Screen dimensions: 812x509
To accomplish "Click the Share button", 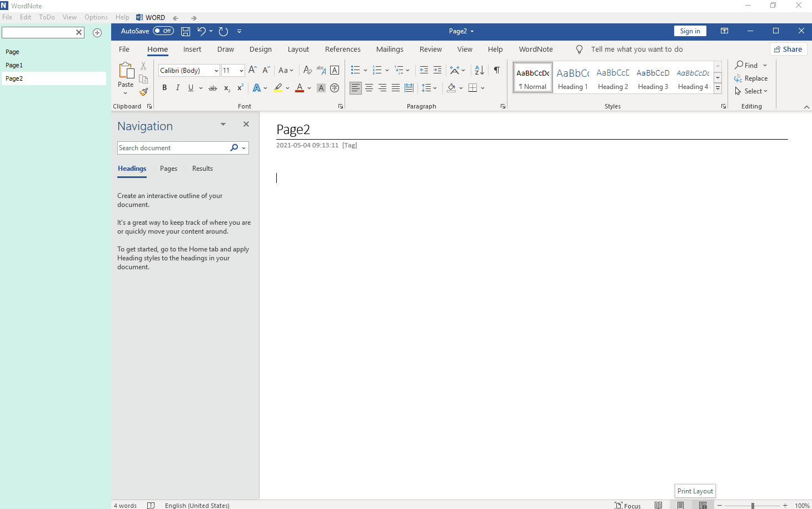I will tap(788, 49).
